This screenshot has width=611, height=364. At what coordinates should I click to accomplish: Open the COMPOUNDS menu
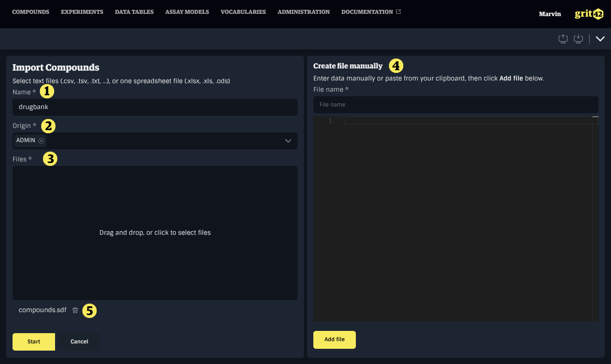coord(30,12)
